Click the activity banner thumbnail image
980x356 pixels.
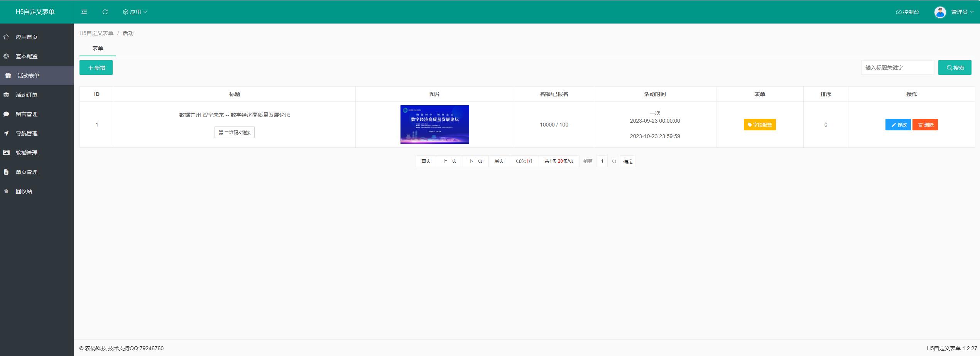pos(434,124)
